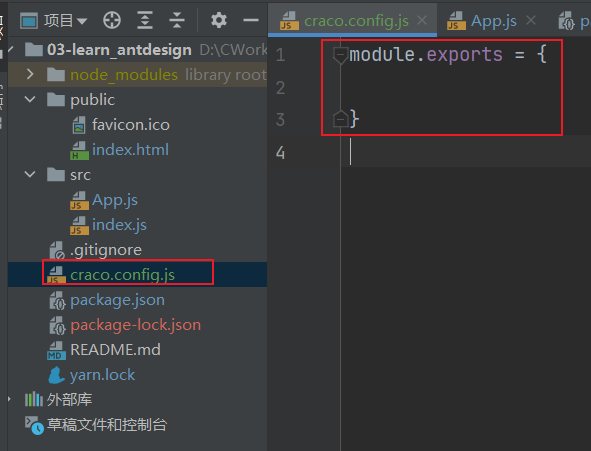
Task: Open README.md in project tree
Action: coord(115,350)
